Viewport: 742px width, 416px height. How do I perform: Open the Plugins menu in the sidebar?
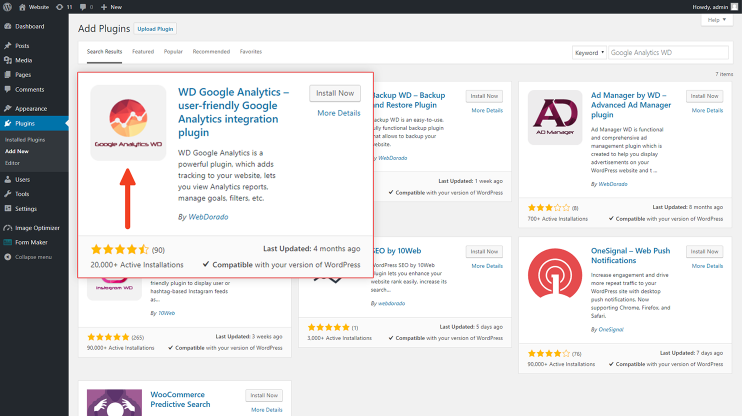(34, 123)
